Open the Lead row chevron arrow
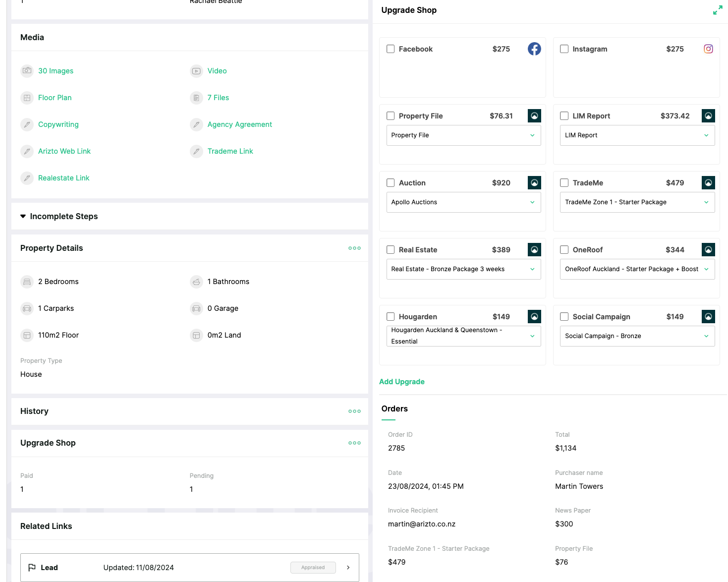The image size is (728, 582). coord(348,568)
